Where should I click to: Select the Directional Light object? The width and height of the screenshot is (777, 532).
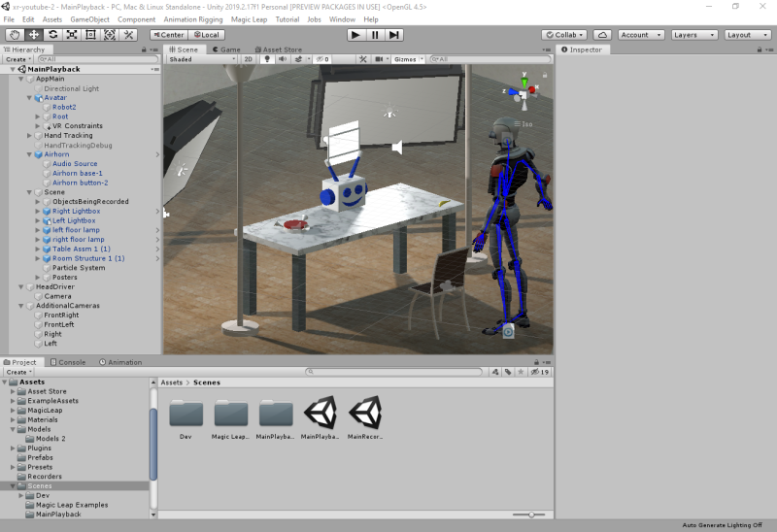pos(71,88)
